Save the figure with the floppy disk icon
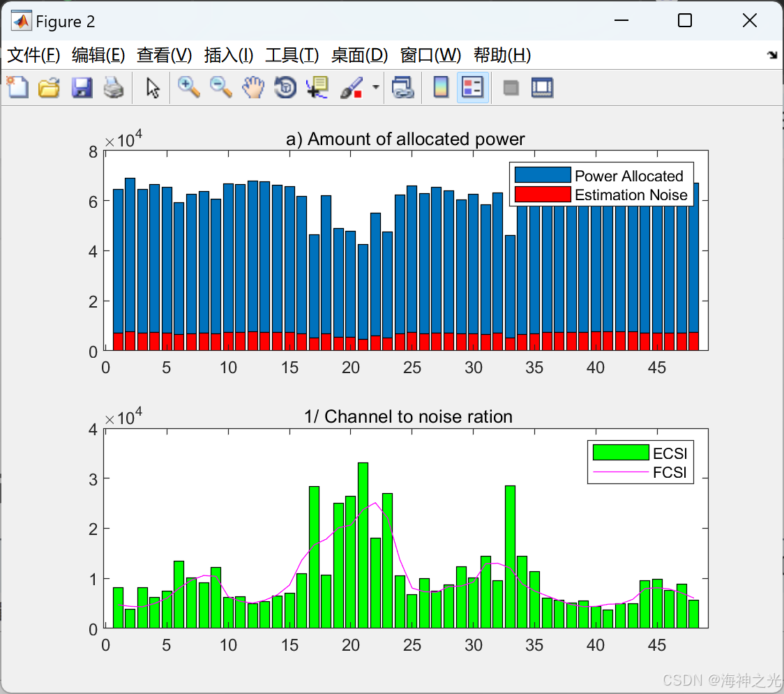This screenshot has width=784, height=694. coord(82,87)
